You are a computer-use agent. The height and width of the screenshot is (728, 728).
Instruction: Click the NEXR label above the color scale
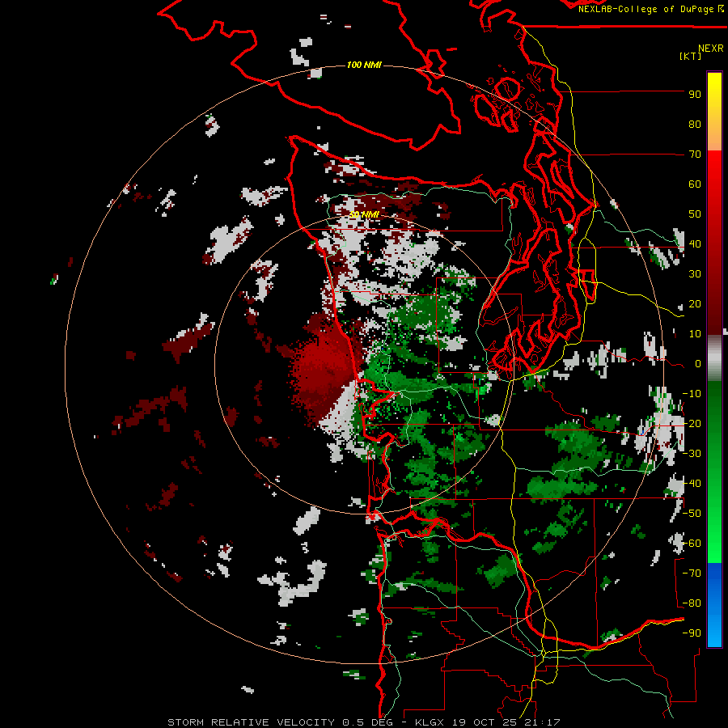(710, 49)
